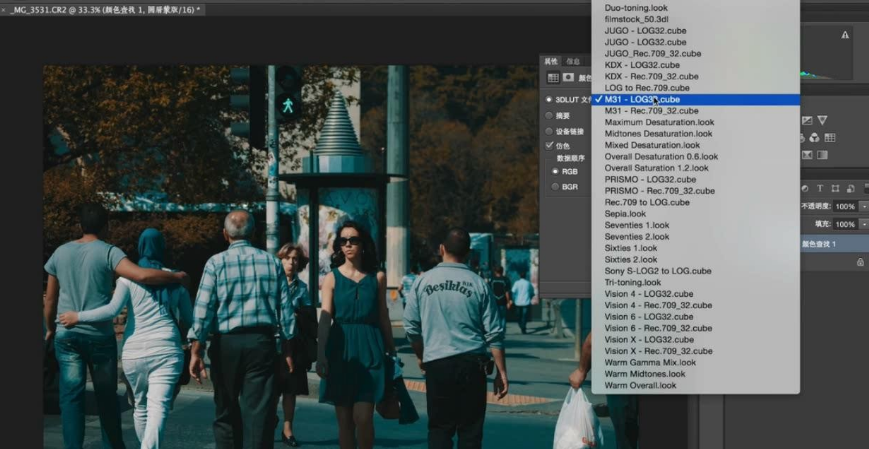This screenshot has height=449, width=869.
Task: Choose Sony S-LOG2 to LOG.cube
Action: (x=696, y=271)
